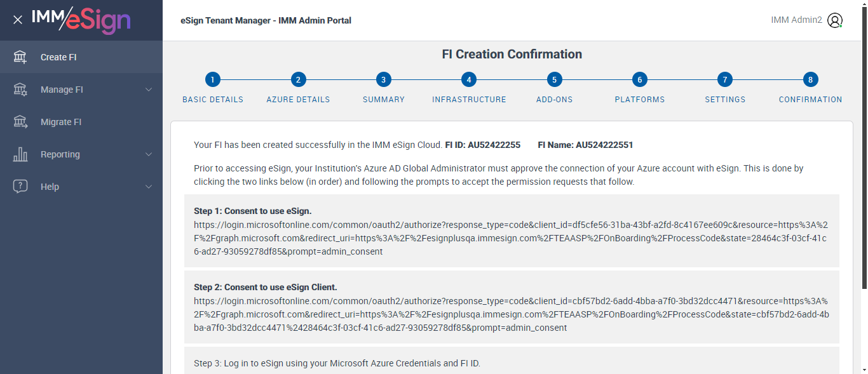The width and height of the screenshot is (868, 374).
Task: Go to step 1 Basic Details
Action: tap(213, 80)
